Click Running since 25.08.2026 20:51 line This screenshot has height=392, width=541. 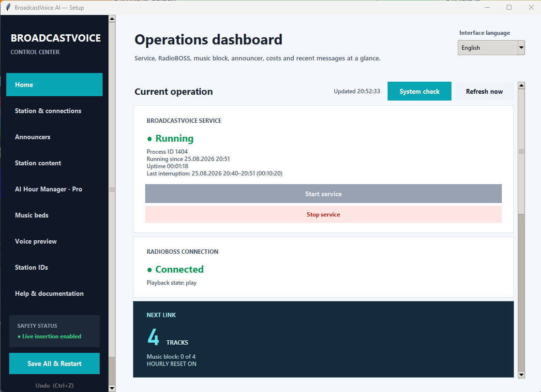[188, 159]
